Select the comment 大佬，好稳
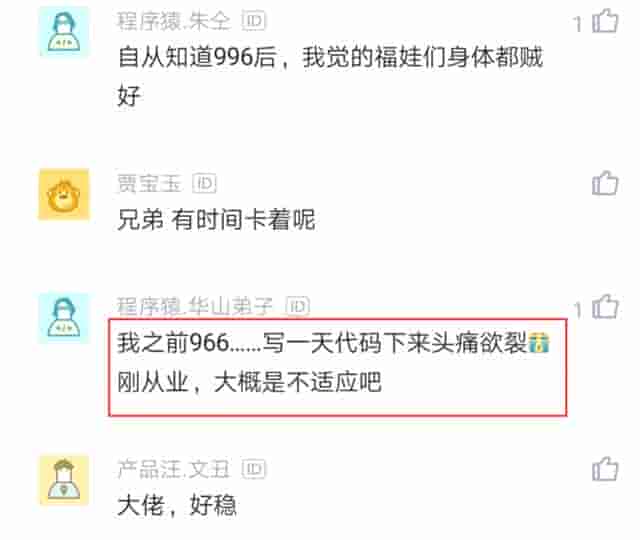 pos(177,505)
